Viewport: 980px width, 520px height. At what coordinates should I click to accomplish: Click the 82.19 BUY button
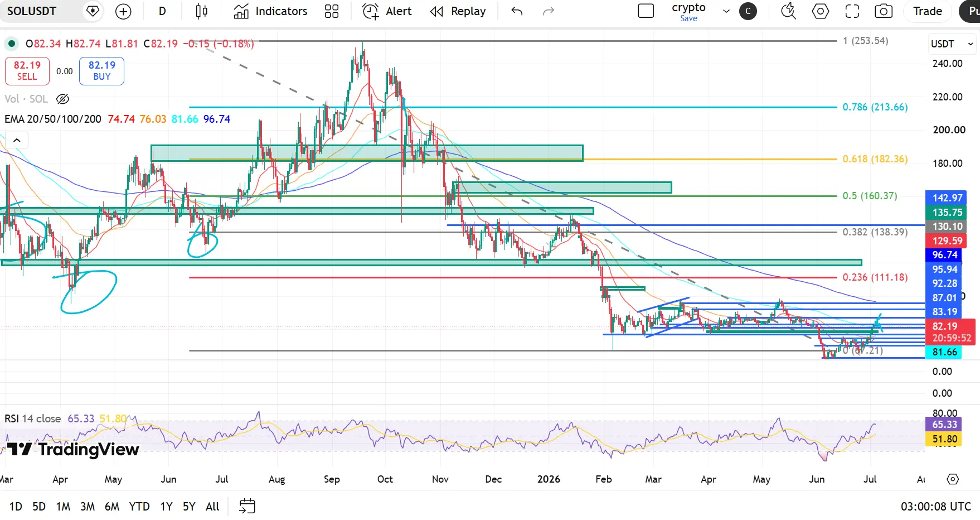pyautogui.click(x=101, y=71)
